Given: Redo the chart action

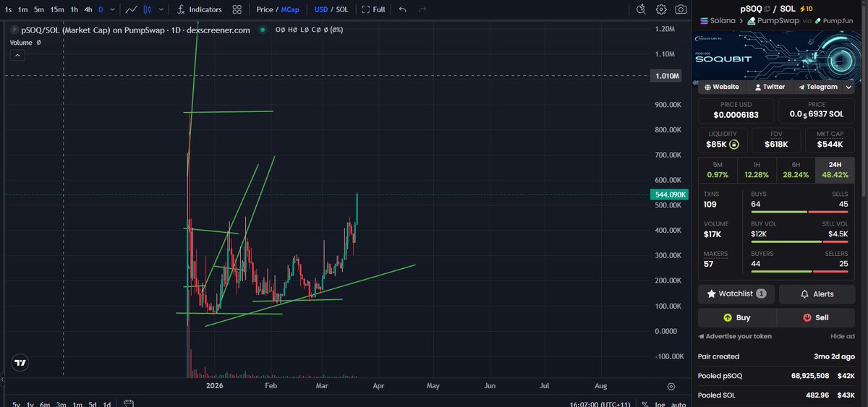Looking at the screenshot, I should tap(422, 9).
